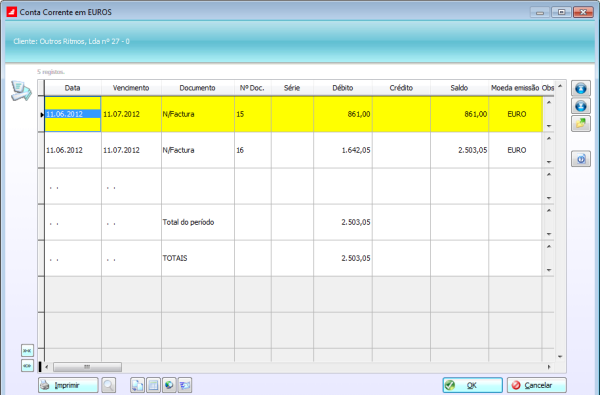Click the row selector of document 16 row
600x395 pixels.
(41, 150)
